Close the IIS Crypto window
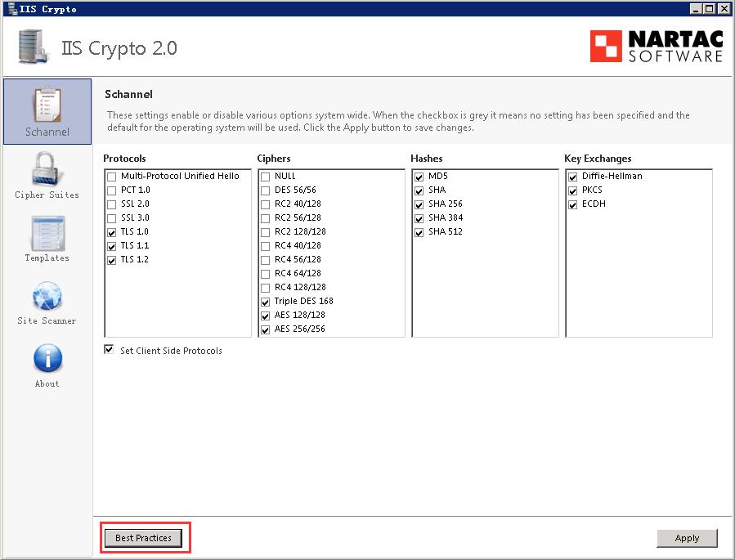 point(724,8)
